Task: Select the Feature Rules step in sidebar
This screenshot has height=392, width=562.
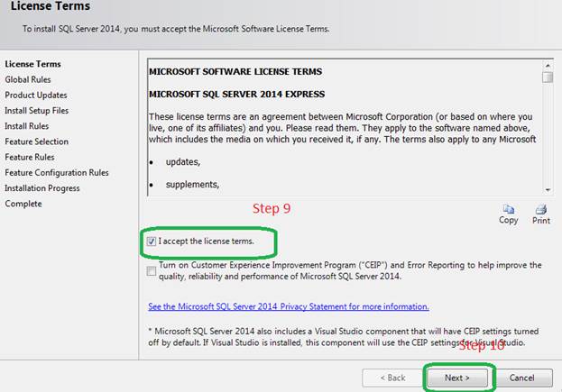Action: pyautogui.click(x=30, y=157)
